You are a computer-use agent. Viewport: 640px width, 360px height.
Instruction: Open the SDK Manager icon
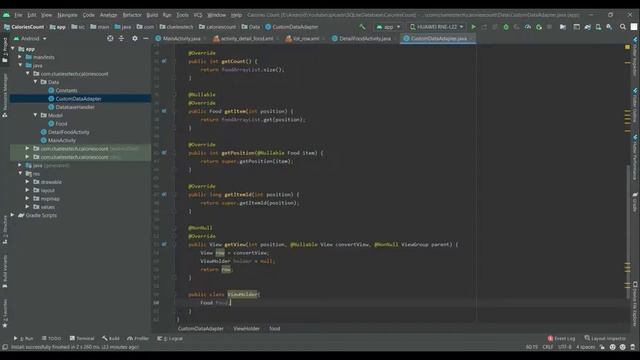[x=609, y=27]
